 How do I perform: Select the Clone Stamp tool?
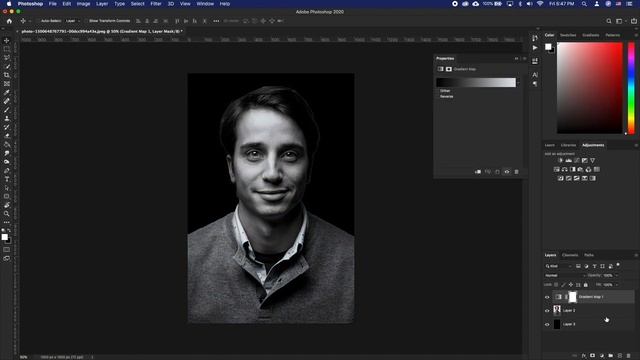coord(7,118)
